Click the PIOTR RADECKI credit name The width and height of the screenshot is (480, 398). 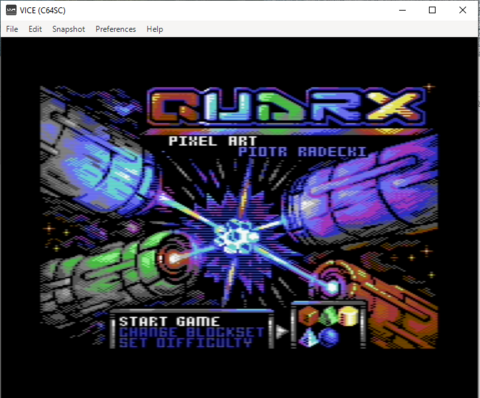(x=302, y=152)
